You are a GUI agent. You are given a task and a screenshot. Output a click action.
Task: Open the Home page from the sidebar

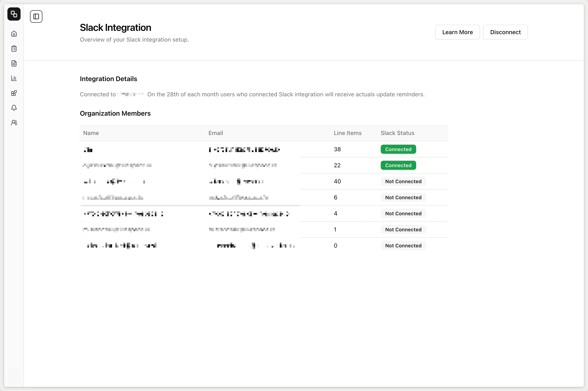click(14, 33)
